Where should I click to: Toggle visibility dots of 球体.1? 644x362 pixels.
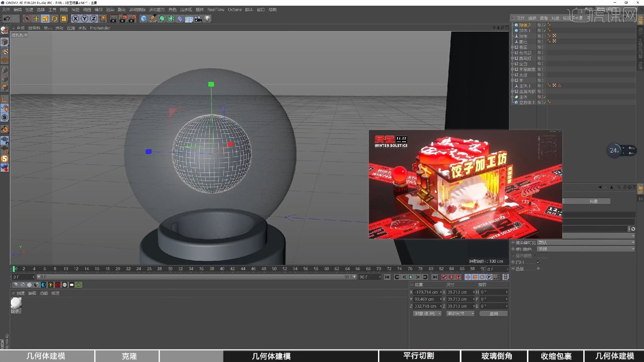coord(542,31)
